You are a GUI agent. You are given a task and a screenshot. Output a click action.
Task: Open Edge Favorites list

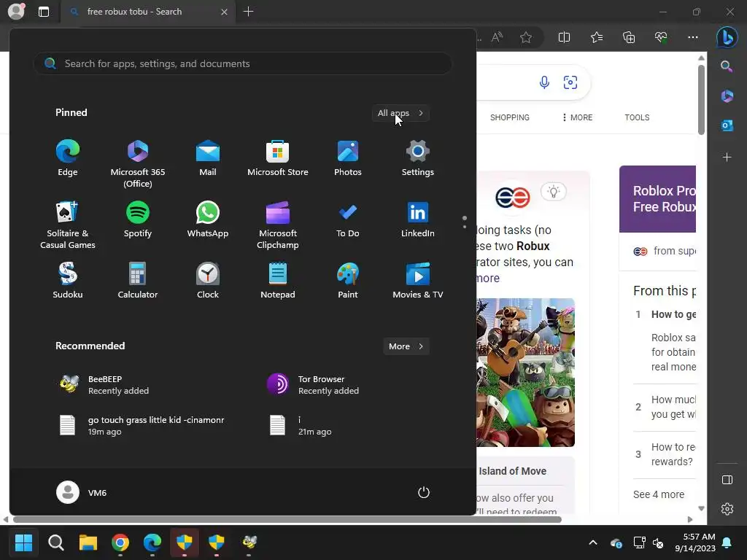click(x=597, y=37)
